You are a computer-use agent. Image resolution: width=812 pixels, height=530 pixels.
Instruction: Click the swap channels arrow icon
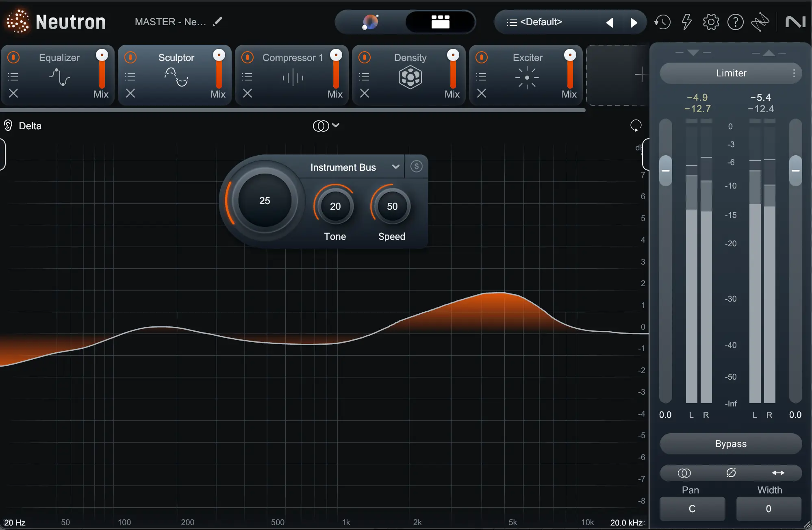coord(778,473)
